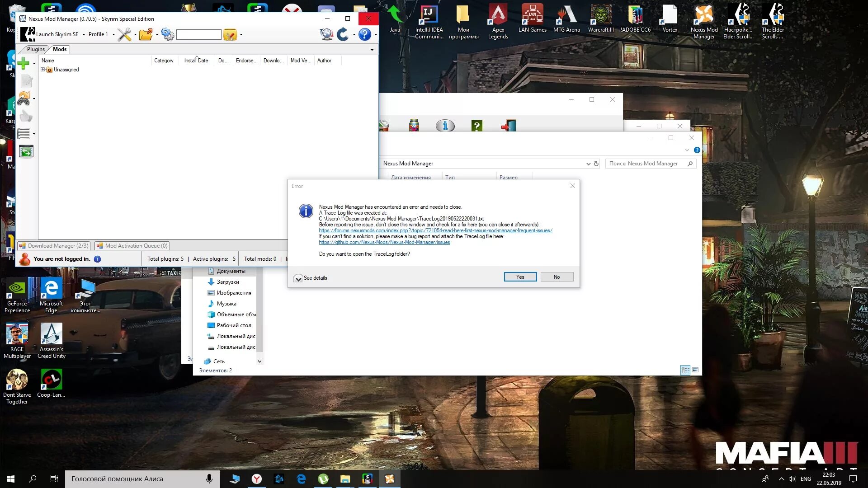
Task: Click the green export arrows icon in sidebar
Action: click(x=26, y=152)
